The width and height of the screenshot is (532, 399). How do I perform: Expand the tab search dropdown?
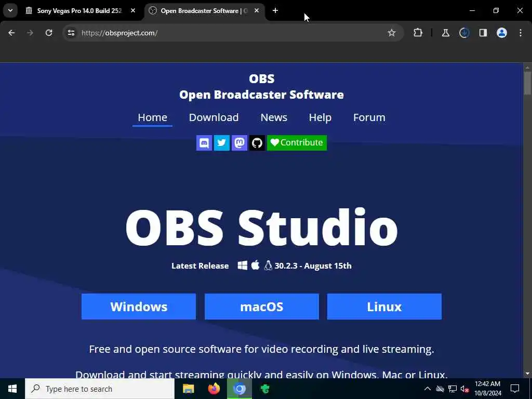(10, 10)
